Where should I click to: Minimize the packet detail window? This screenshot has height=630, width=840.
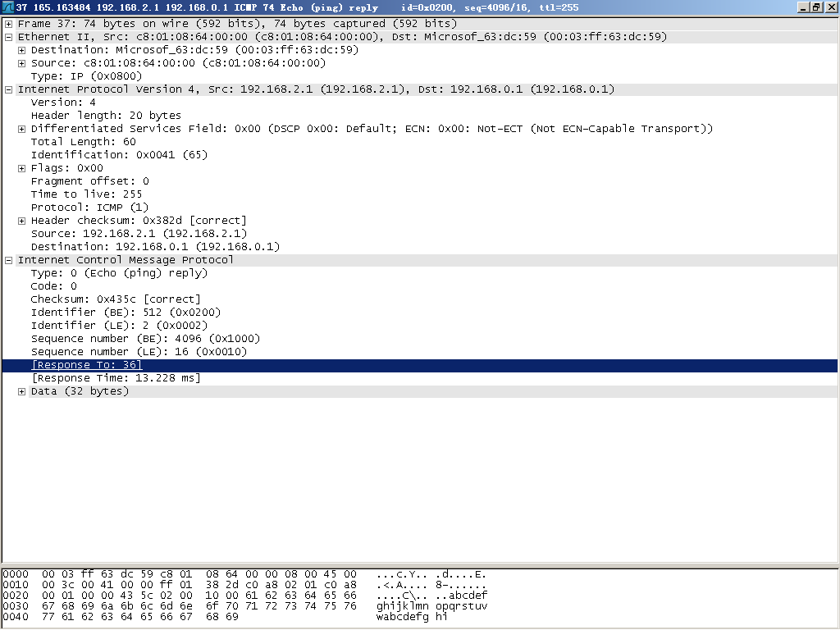(x=803, y=7)
